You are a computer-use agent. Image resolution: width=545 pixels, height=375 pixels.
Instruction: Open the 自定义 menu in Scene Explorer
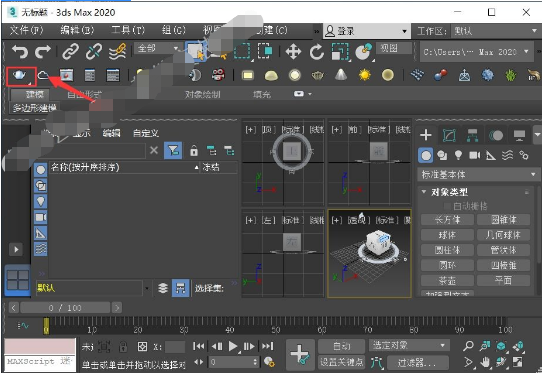pos(146,133)
